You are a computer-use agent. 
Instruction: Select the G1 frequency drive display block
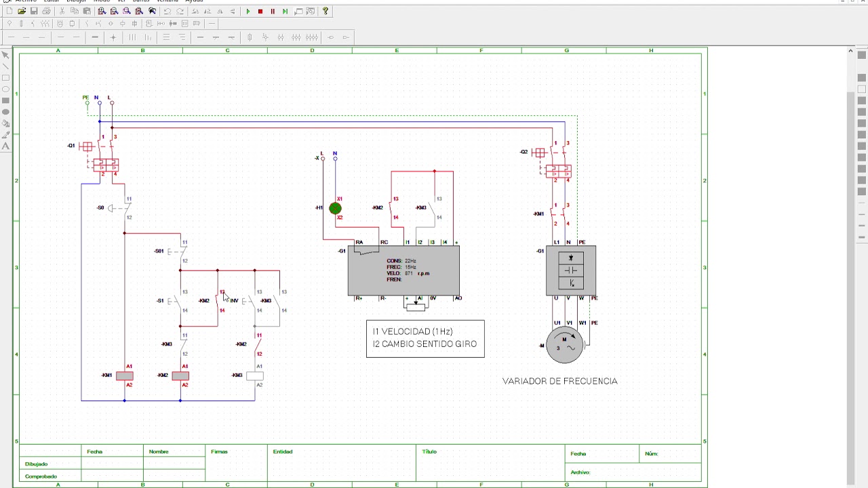click(x=403, y=270)
